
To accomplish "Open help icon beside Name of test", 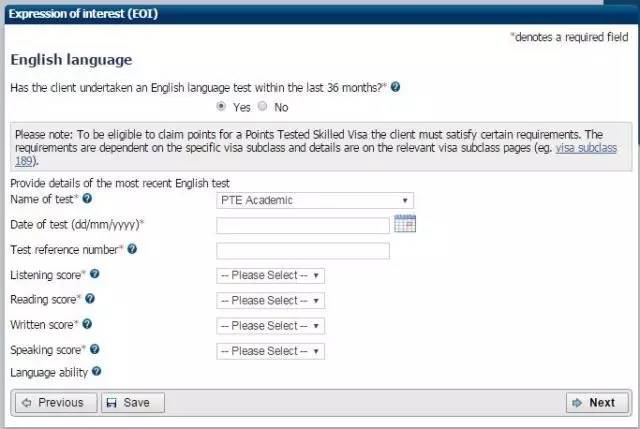I will [87, 198].
